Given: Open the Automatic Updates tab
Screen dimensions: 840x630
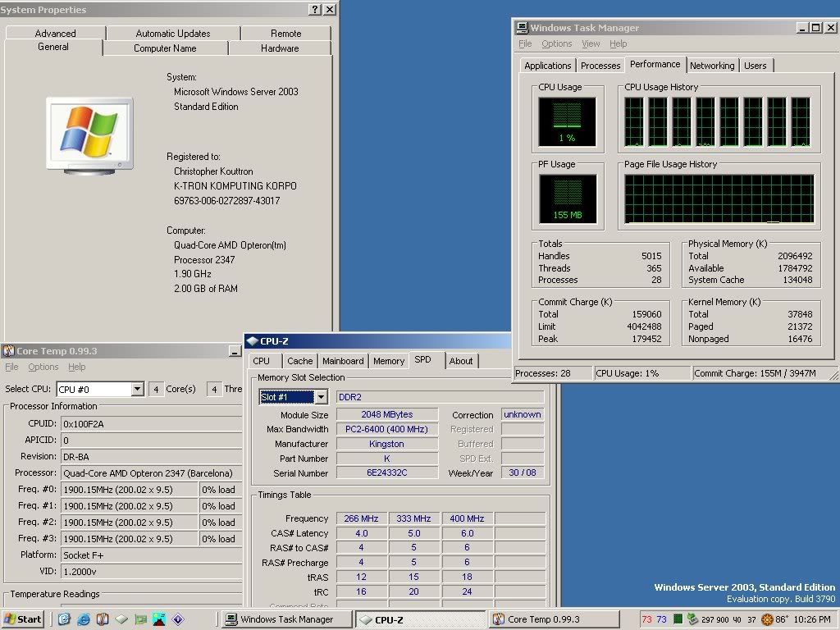Looking at the screenshot, I should tap(173, 34).
